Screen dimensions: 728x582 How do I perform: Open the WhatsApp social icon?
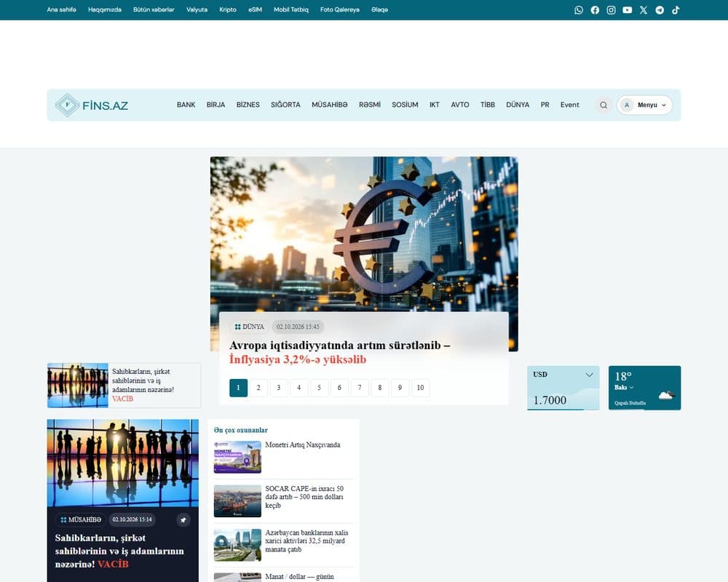[579, 9]
